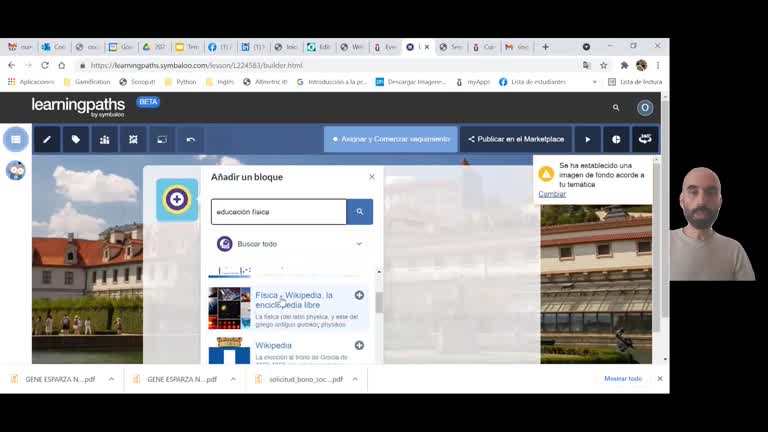Expand the bookmarks overflow chevron
768x432 pixels.
pos(595,82)
